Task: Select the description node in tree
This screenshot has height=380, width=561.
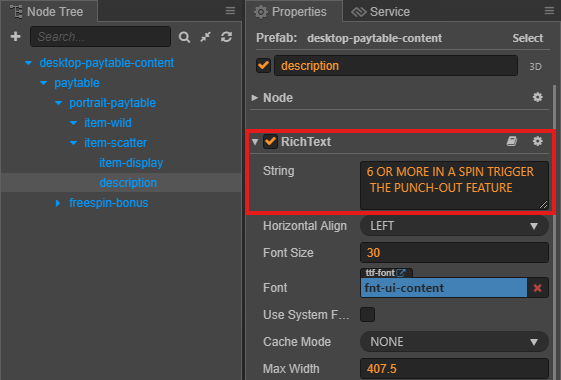Action: click(128, 183)
